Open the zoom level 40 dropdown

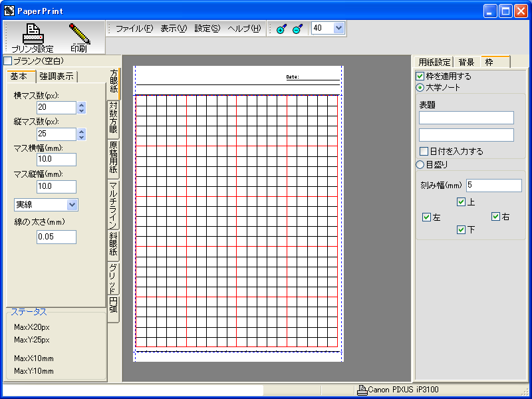pyautogui.click(x=338, y=28)
